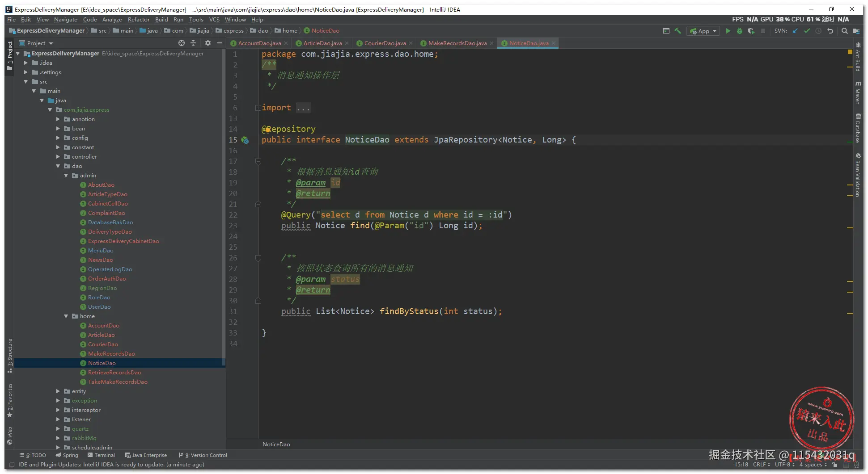Toggle the file read-only lock icon
The width and height of the screenshot is (868, 474).
coord(834,465)
